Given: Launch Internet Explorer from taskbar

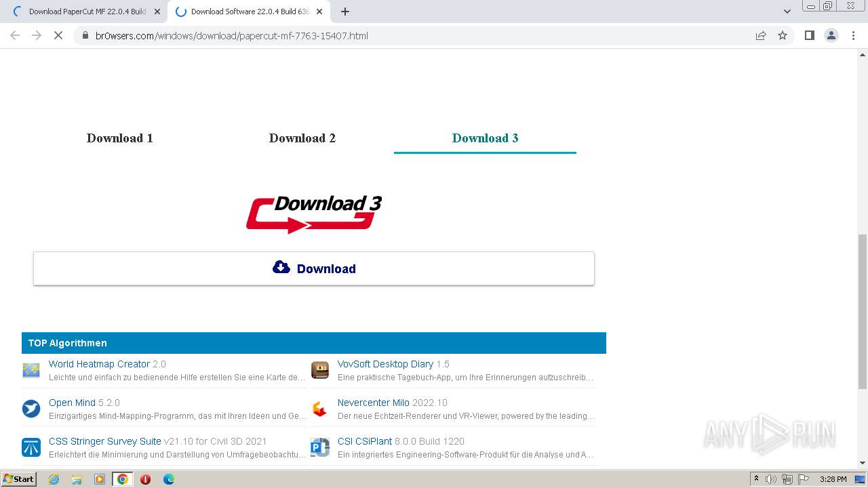Looking at the screenshot, I should pos(54,479).
